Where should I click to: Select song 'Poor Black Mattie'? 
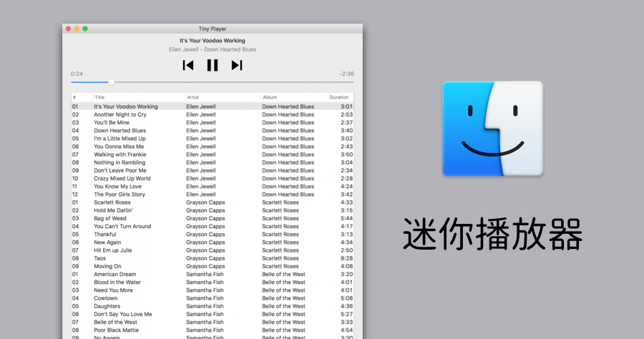pos(116,330)
